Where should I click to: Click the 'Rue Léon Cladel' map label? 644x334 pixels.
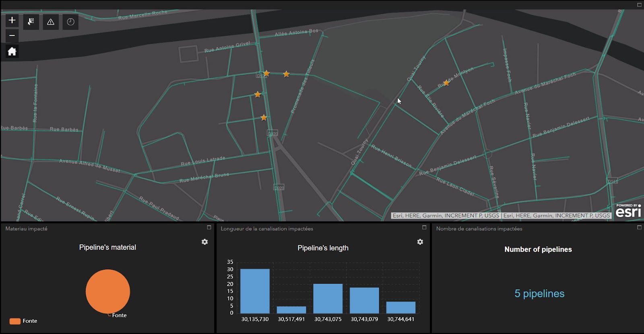coord(455,186)
